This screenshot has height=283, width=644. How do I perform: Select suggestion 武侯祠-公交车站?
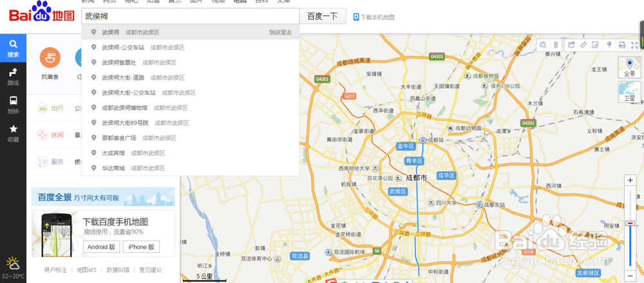pyautogui.click(x=190, y=47)
